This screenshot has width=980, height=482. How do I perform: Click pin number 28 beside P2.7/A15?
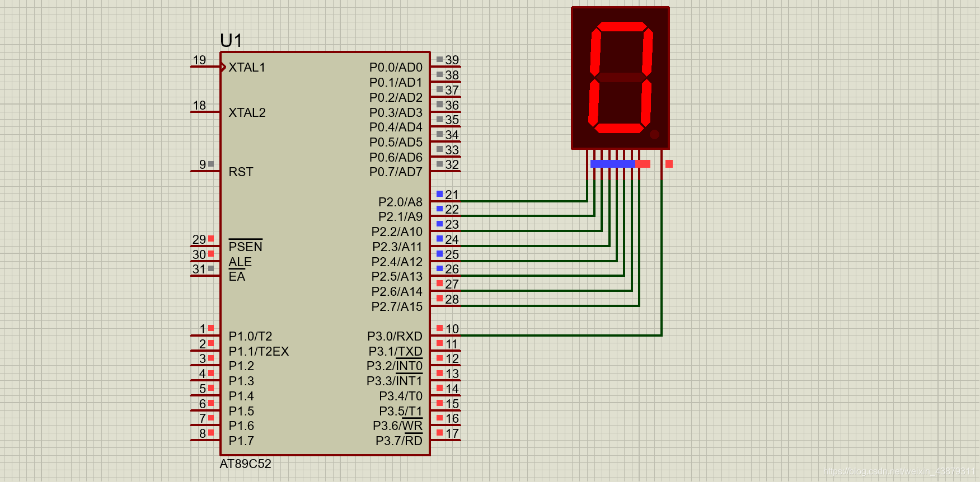pos(452,299)
